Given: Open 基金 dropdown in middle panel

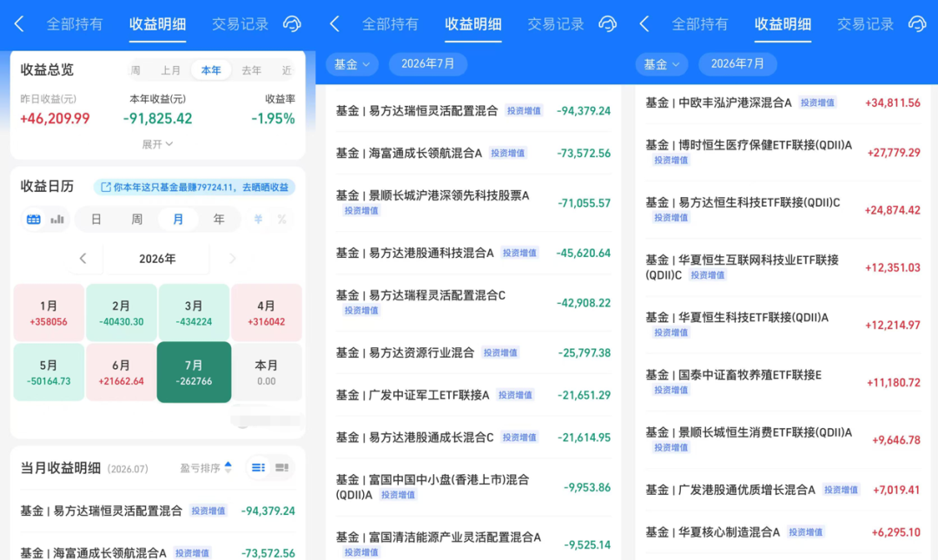Looking at the screenshot, I should [352, 64].
